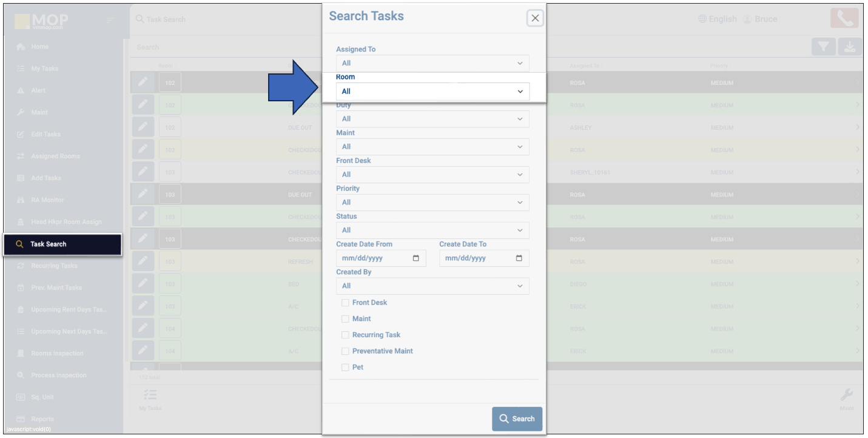Open the filter funnel icon

(823, 47)
